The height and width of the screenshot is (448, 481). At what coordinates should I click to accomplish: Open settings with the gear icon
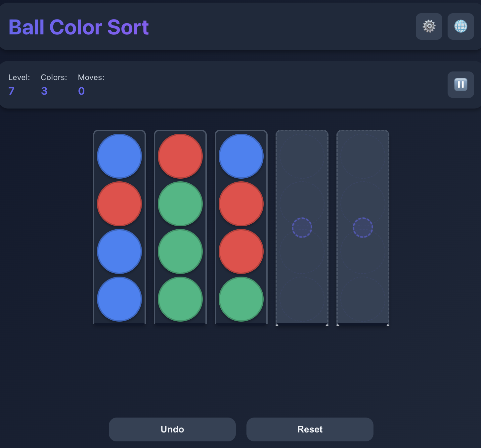coord(429,26)
